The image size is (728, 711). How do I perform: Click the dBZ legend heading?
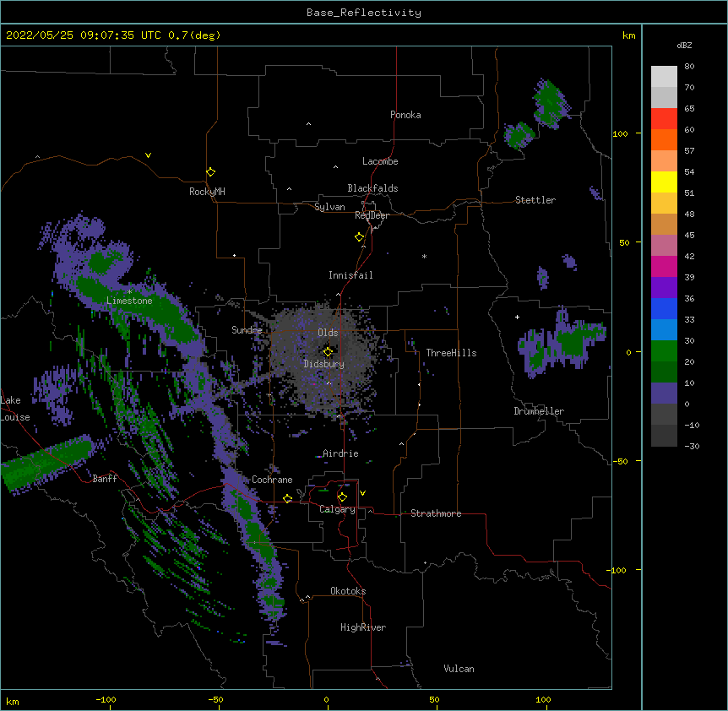click(x=684, y=46)
